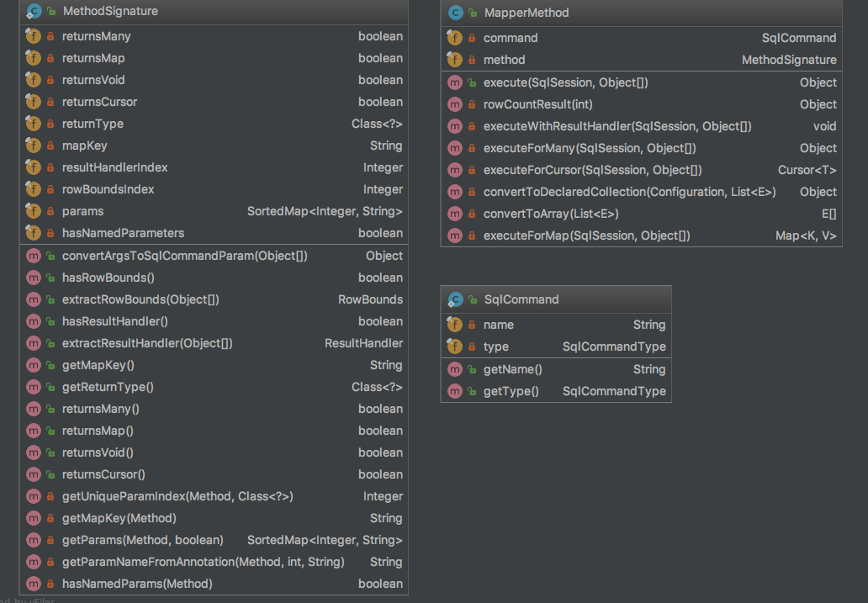The image size is (868, 603).
Task: Click the field icon for returnsMap
Action: (x=33, y=58)
